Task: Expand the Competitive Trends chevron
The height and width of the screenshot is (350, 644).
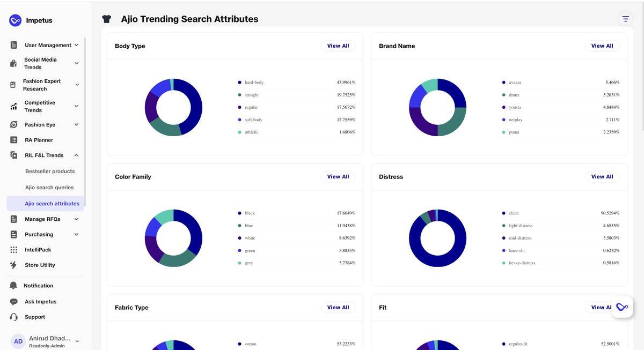Action: tap(76, 106)
